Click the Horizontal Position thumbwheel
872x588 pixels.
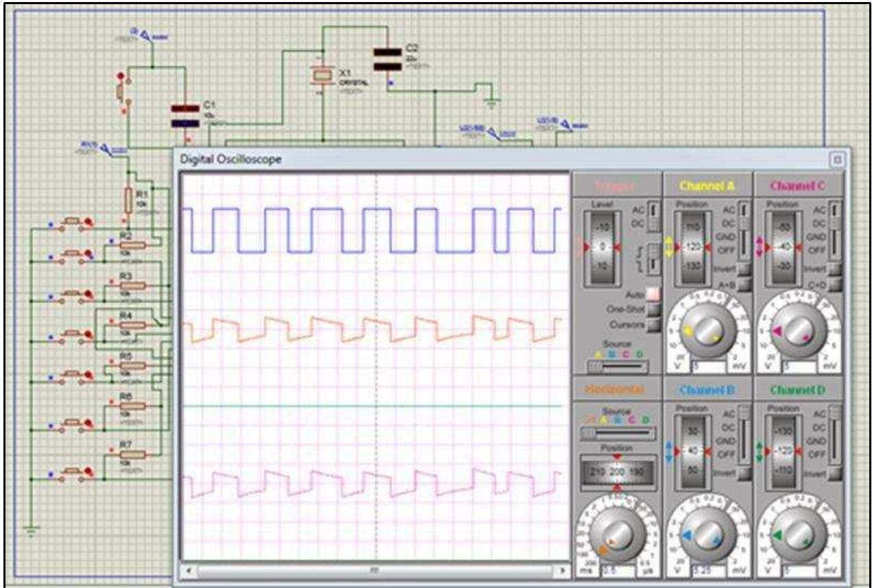(x=618, y=474)
